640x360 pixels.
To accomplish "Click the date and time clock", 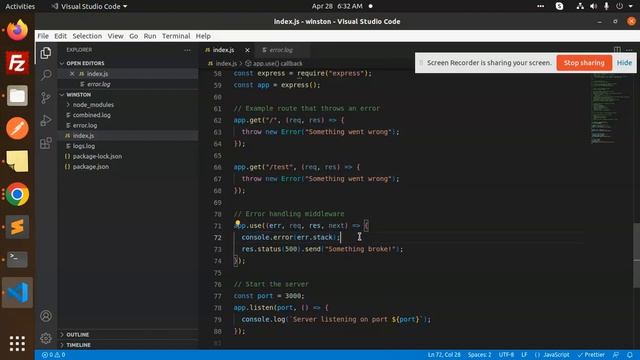I will pos(337,6).
